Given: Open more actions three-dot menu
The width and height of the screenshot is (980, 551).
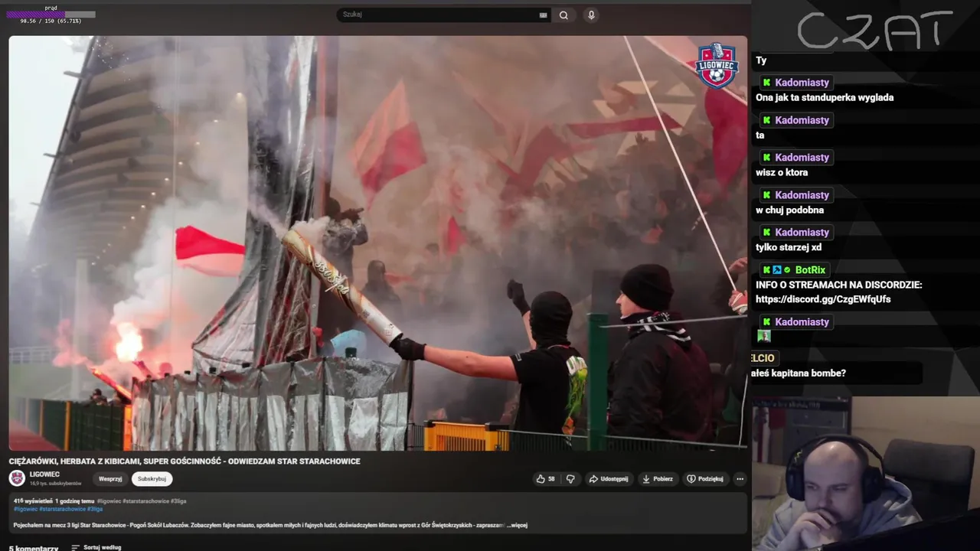Looking at the screenshot, I should [x=740, y=479].
